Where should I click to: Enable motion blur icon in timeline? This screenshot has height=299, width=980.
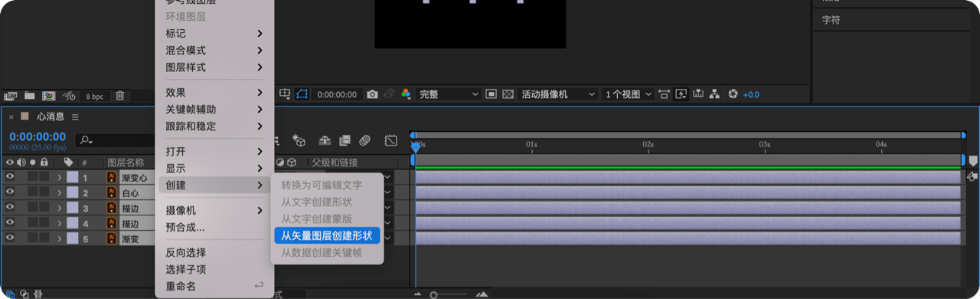365,140
